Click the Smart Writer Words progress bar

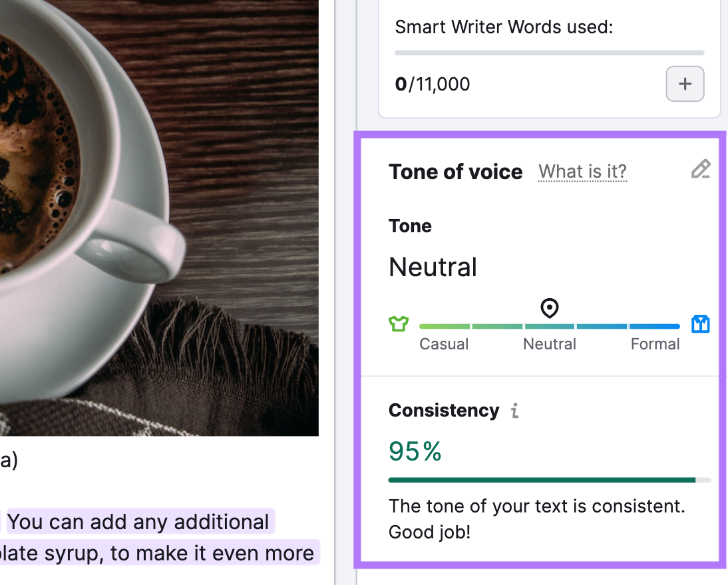point(549,52)
